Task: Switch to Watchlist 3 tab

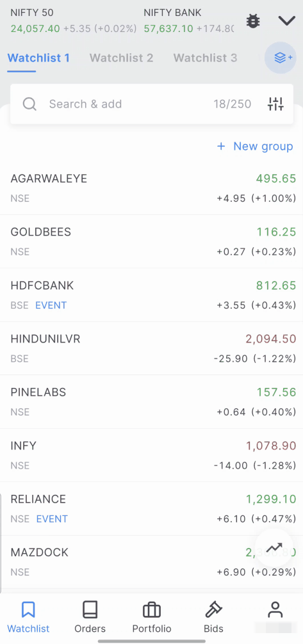Action: point(205,58)
